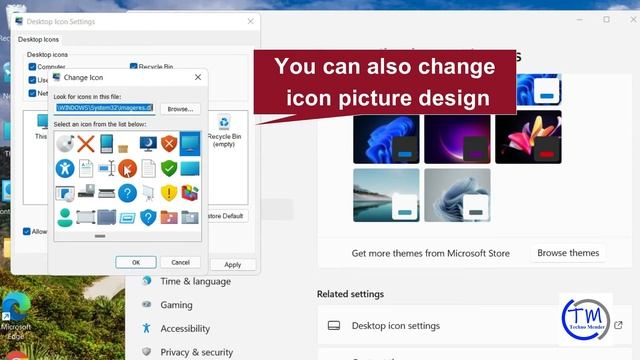Toggle the Recycle Bin checkbox
This screenshot has height=360, width=640.
133,66
